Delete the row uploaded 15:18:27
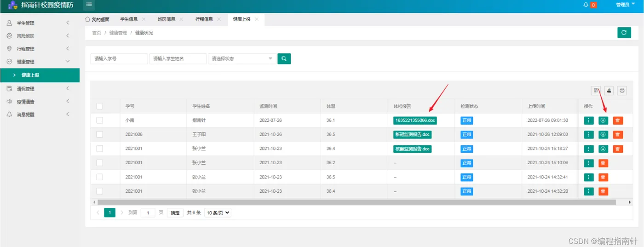Viewport: 644px width, 247px height. point(618,149)
